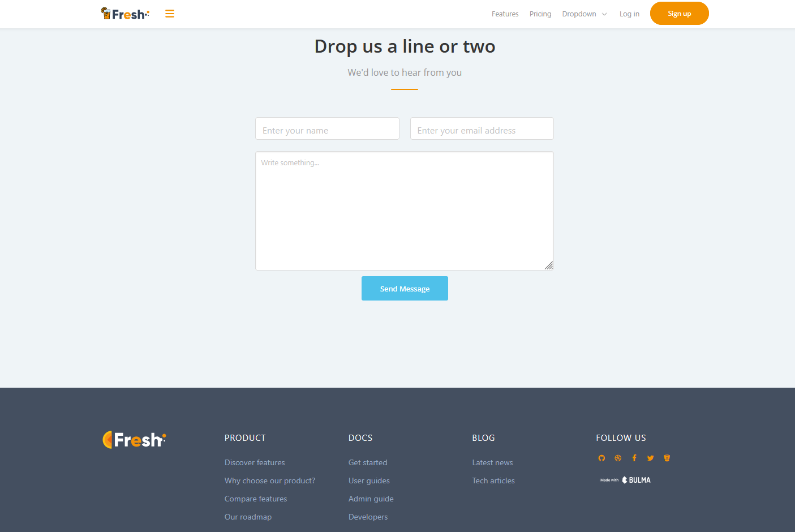Open the Dribbble social icon
795x532 pixels.
618,458
